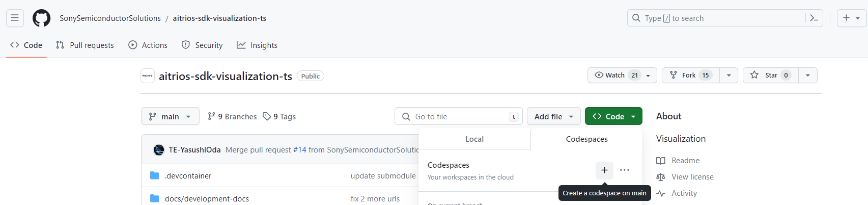Click the green Code button
This screenshot has width=868, height=205.
coord(613,117)
